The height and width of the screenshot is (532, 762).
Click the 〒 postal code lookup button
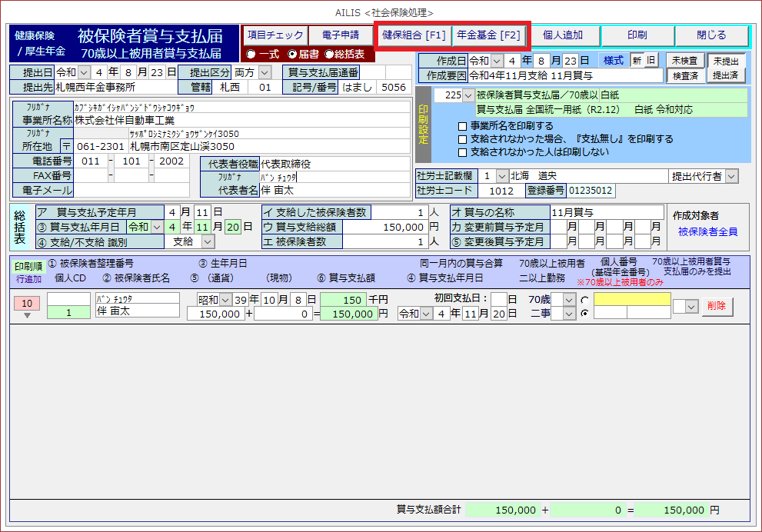(66, 146)
